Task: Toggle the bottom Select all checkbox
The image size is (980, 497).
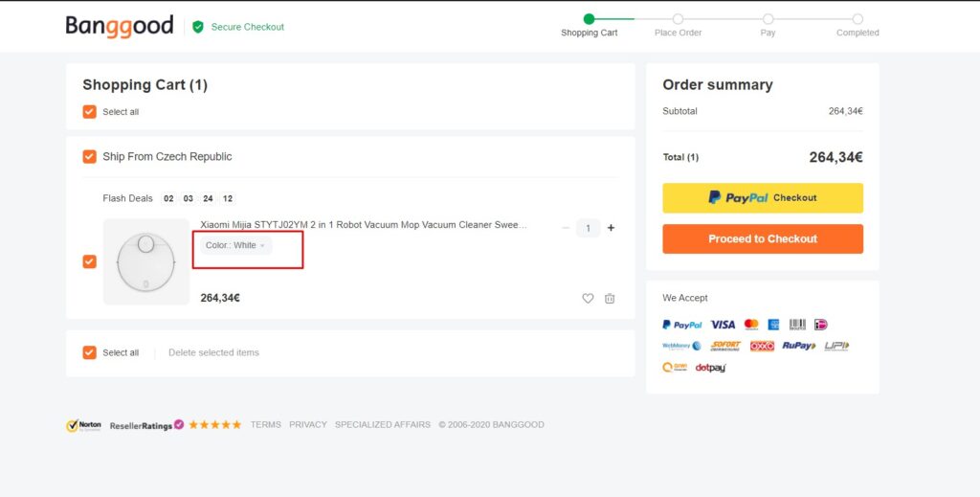Action: (x=89, y=352)
